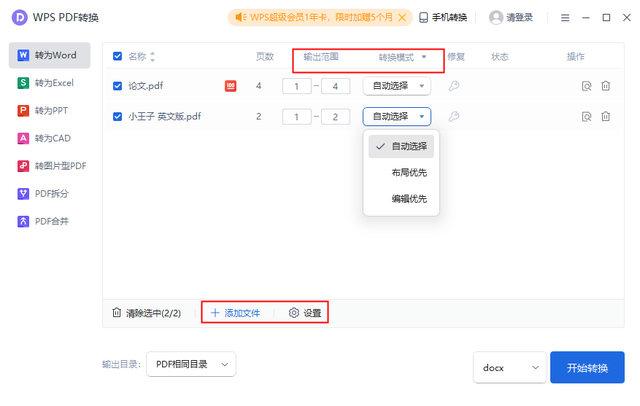Screen dimensions: 640x406
Task: Click repair wrench icon for 论文.pdf
Action: point(454,86)
